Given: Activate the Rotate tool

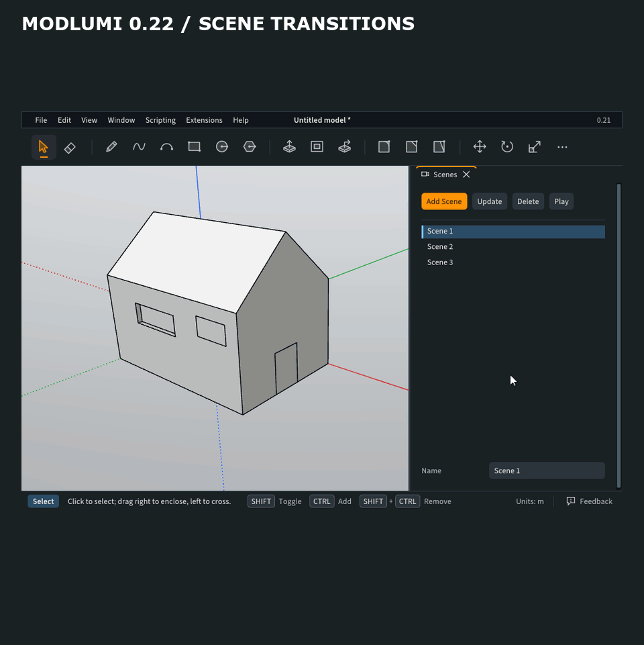Looking at the screenshot, I should tap(507, 147).
